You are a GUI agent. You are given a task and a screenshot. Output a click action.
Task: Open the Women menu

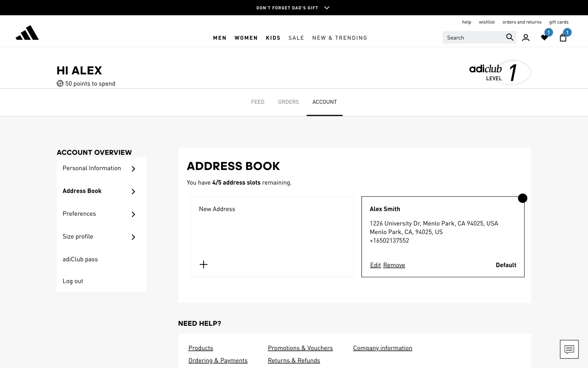[x=246, y=38]
